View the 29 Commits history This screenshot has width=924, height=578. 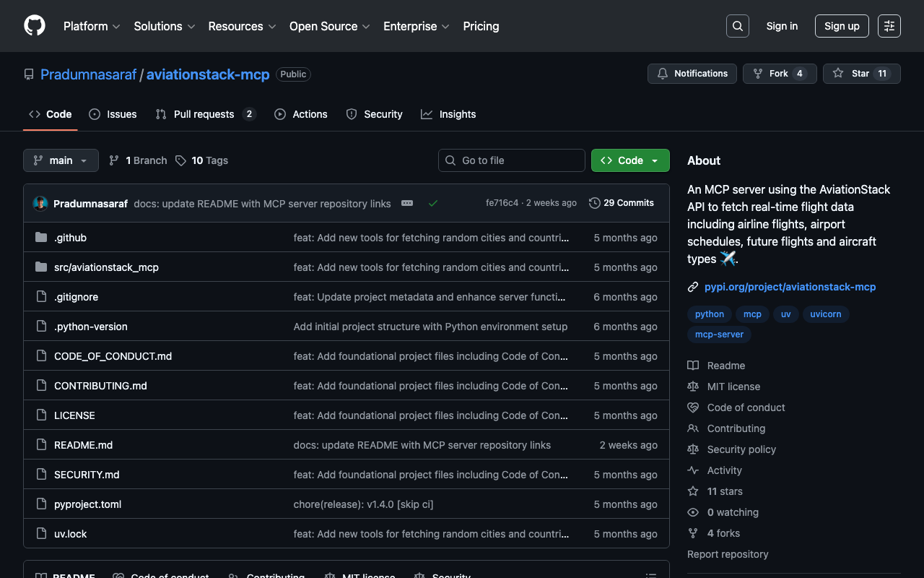pos(622,203)
